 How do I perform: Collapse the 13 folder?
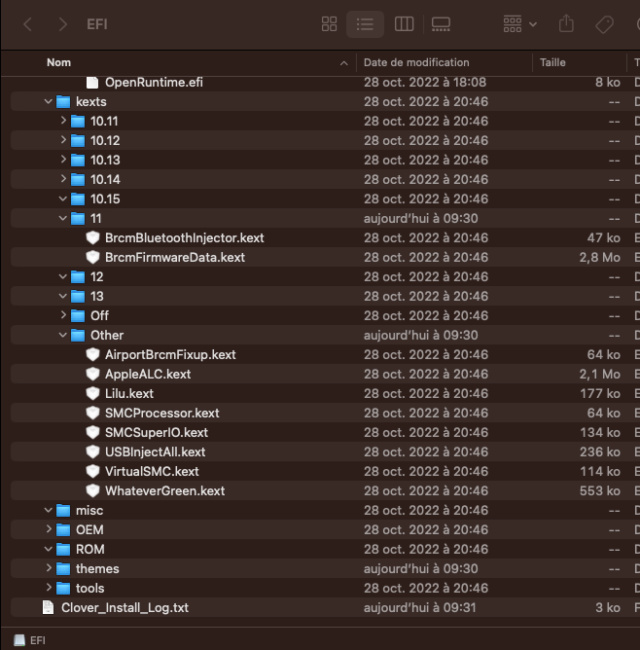[63, 296]
